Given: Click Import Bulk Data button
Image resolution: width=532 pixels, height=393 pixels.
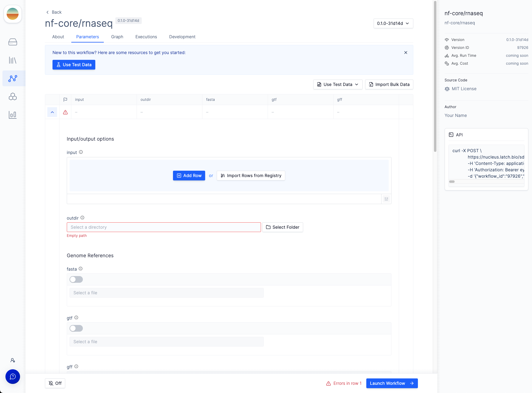Looking at the screenshot, I should (389, 84).
